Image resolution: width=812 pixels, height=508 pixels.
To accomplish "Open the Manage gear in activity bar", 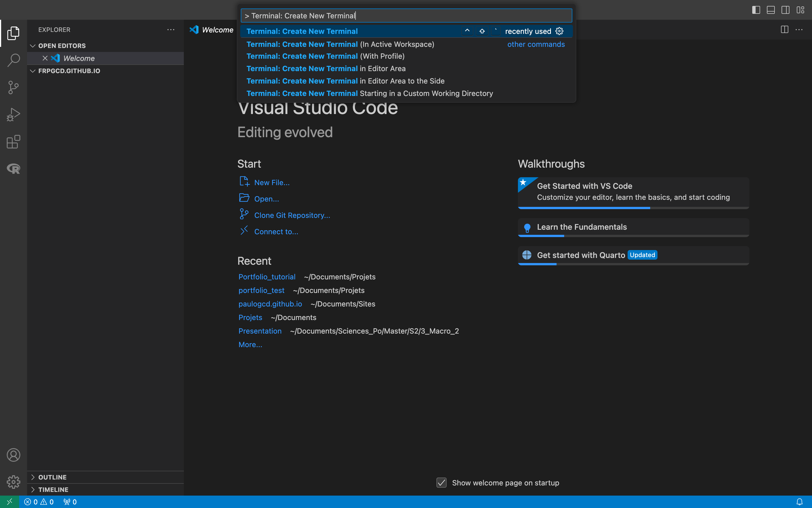I will point(14,482).
